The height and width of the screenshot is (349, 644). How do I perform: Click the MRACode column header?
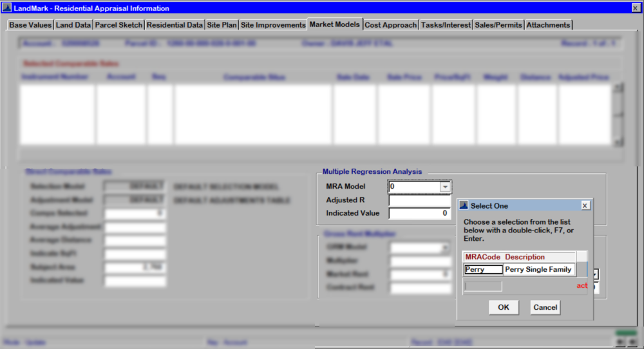coord(482,257)
